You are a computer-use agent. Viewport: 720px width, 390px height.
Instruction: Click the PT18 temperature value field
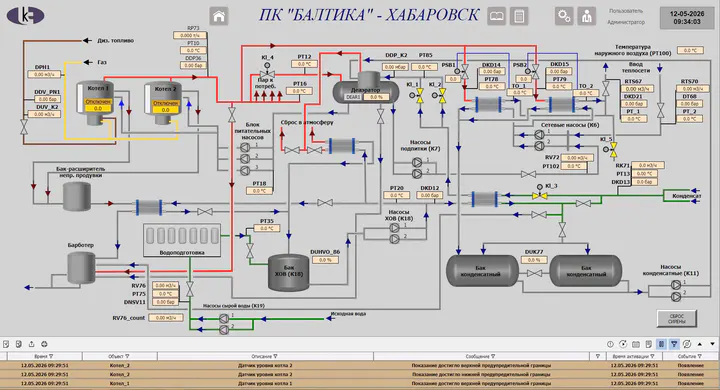pos(259,191)
